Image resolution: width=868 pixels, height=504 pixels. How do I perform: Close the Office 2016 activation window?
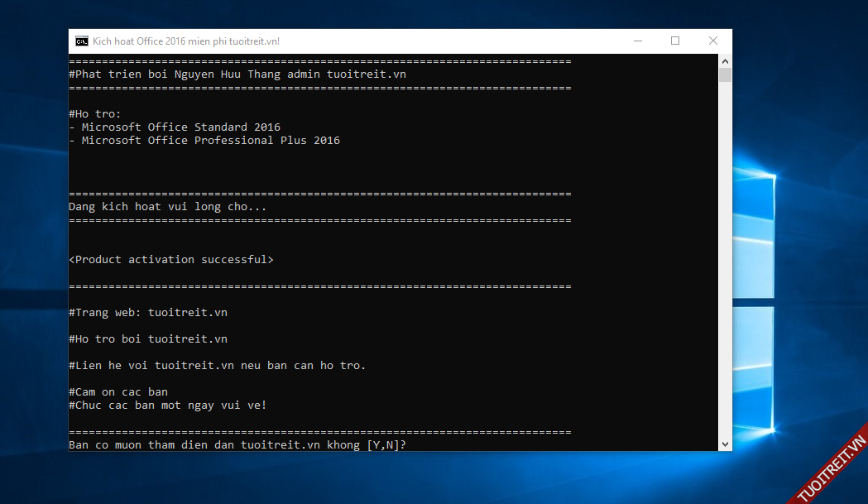coord(713,41)
